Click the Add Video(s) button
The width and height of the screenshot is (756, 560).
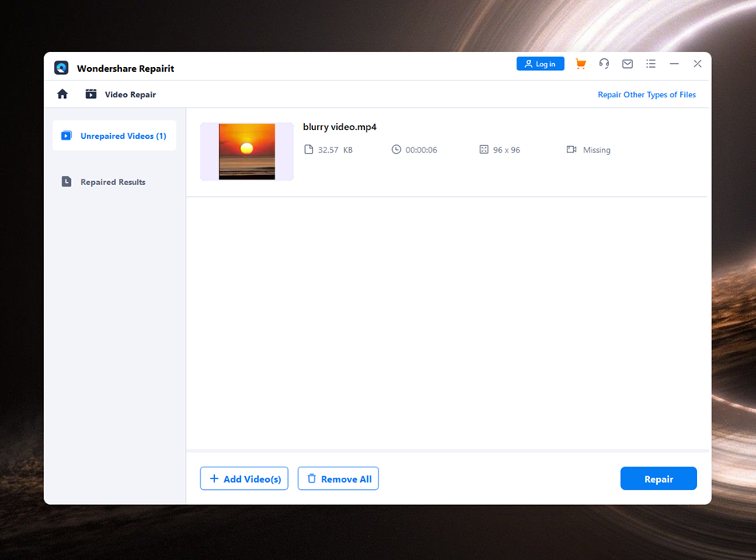tap(244, 479)
